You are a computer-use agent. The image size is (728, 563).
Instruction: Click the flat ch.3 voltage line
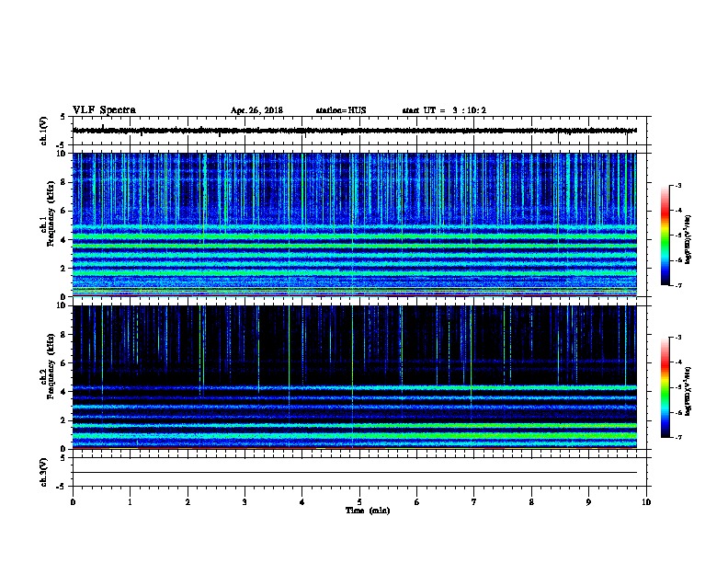(x=354, y=473)
